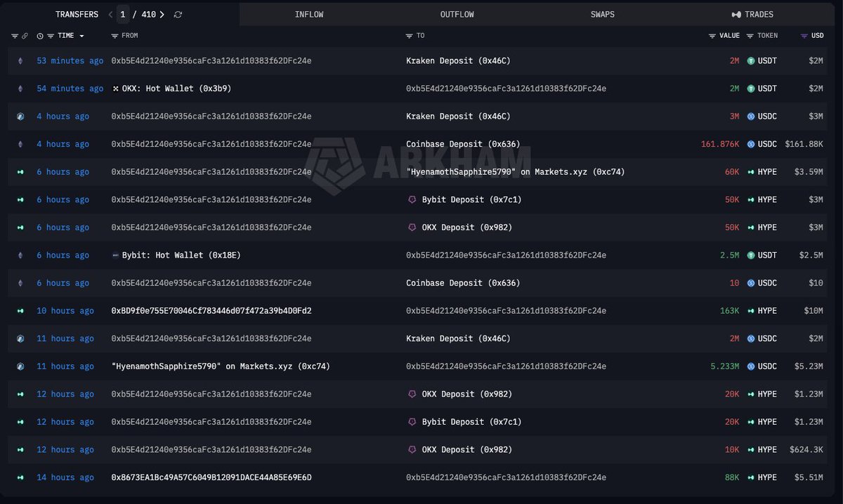Click USDC token icon on 161.876K row
The image size is (843, 504).
coord(750,145)
